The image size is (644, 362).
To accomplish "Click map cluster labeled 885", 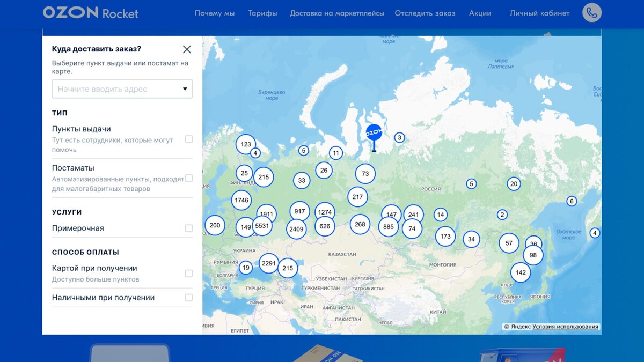I will tap(389, 227).
